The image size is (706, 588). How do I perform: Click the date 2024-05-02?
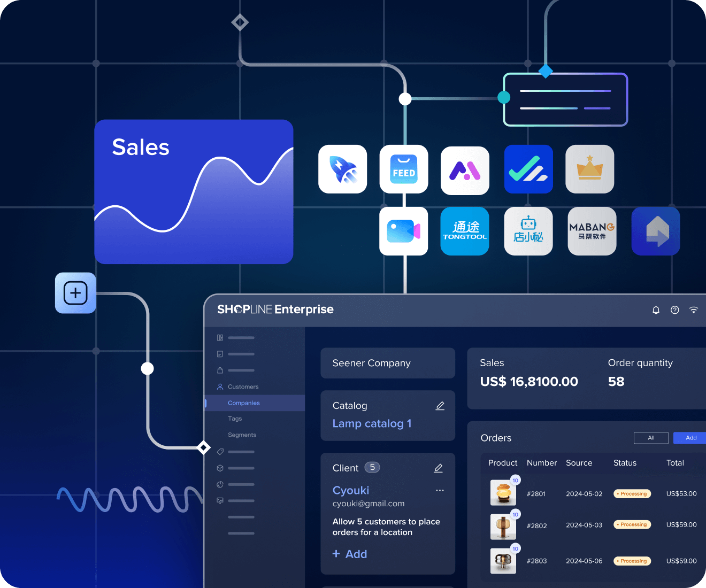tap(584, 494)
